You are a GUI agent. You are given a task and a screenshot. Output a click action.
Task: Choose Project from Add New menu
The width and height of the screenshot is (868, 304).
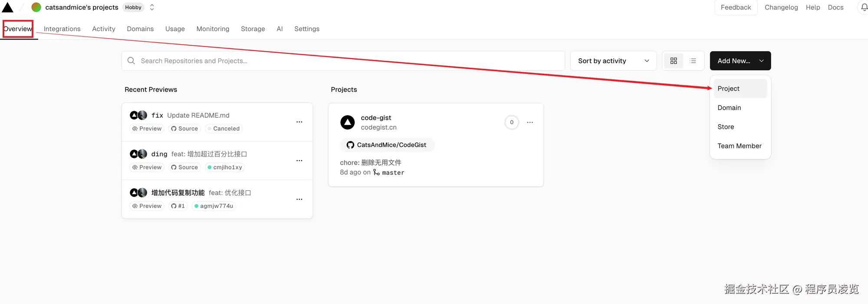click(740, 89)
